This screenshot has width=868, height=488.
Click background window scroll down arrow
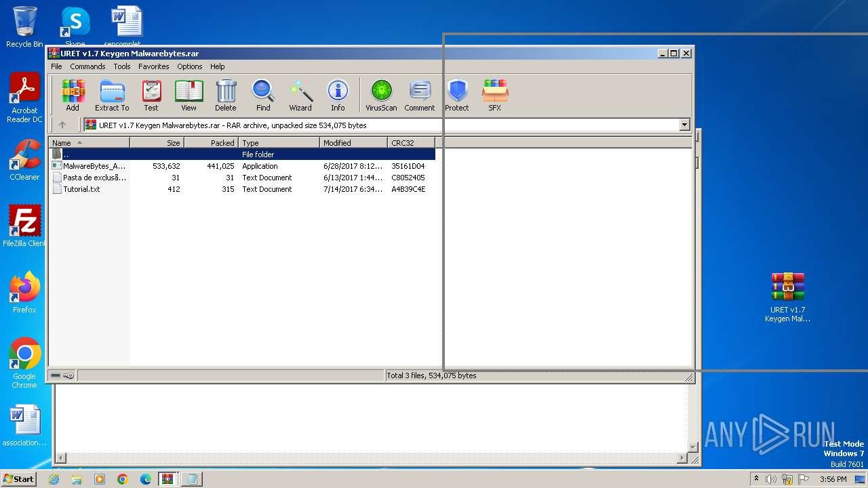pyautogui.click(x=692, y=447)
